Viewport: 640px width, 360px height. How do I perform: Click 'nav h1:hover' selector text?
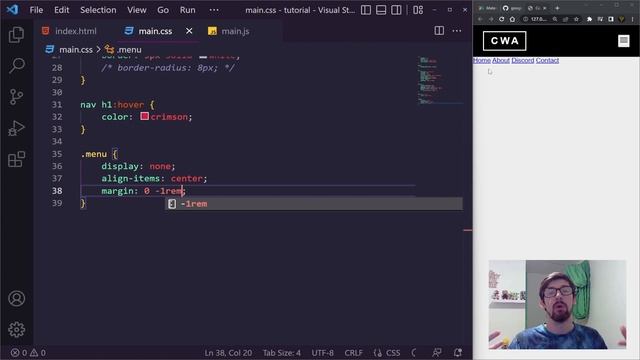click(x=112, y=104)
